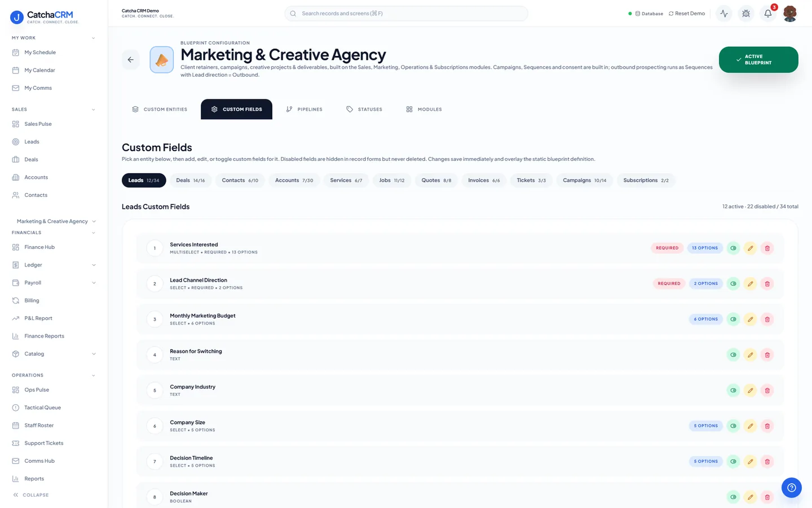Click the Search records and screens field
This screenshot has height=508, width=812.
406,14
